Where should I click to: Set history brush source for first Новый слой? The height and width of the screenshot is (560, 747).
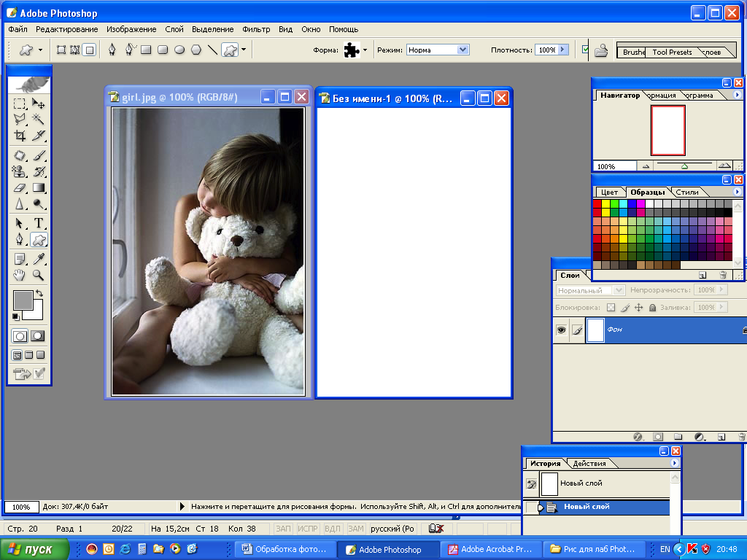pos(531,484)
